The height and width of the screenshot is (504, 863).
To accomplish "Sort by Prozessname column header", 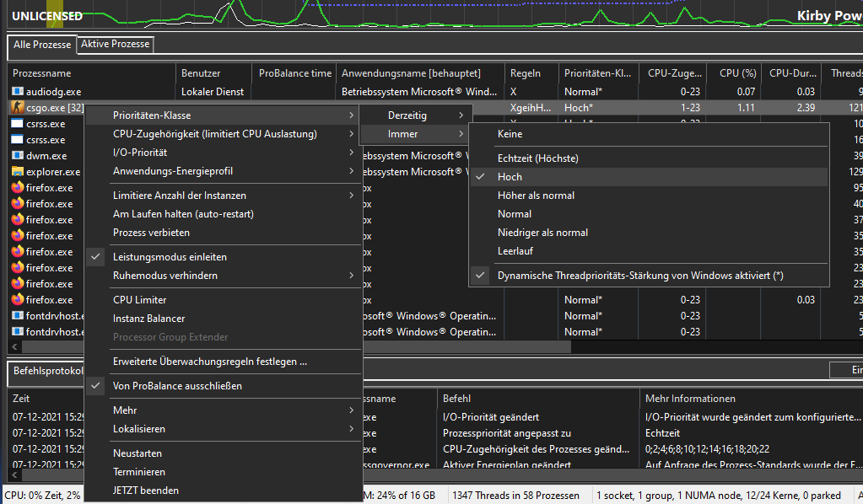I will pos(91,73).
